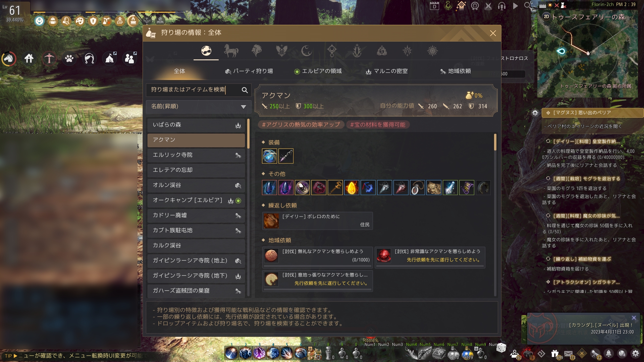Open the 名前(昇順) sort dropdown

pyautogui.click(x=199, y=107)
